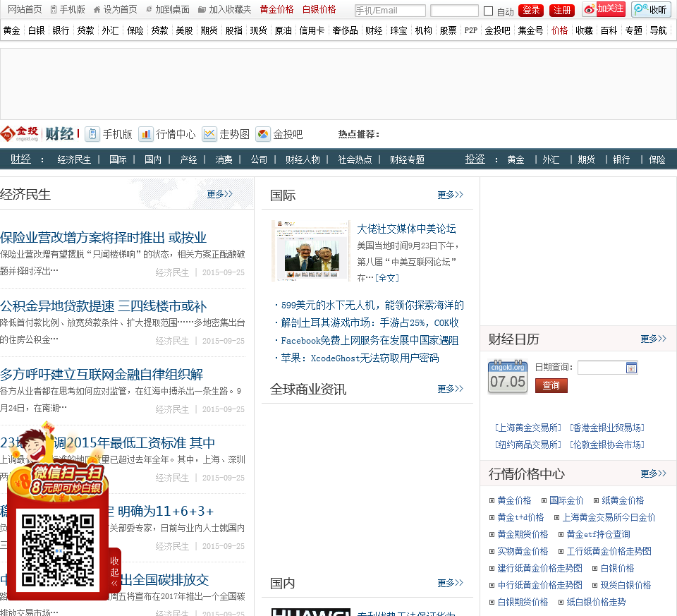The width and height of the screenshot is (677, 616).
Task: Scan the WeChat QR code image
Action: pyautogui.click(x=58, y=550)
